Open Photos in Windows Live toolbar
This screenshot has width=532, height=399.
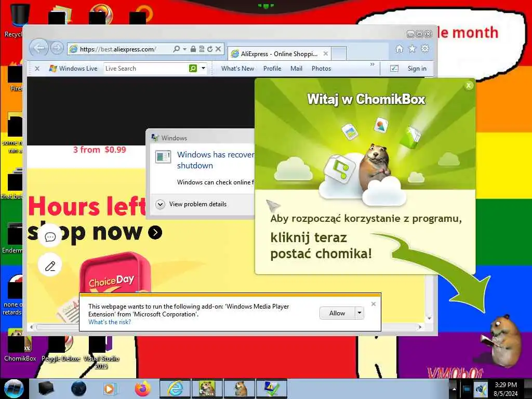point(321,69)
